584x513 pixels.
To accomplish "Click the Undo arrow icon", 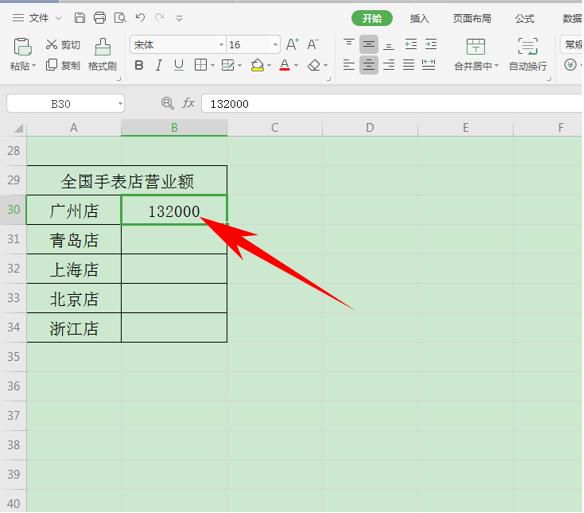I will pyautogui.click(x=140, y=18).
